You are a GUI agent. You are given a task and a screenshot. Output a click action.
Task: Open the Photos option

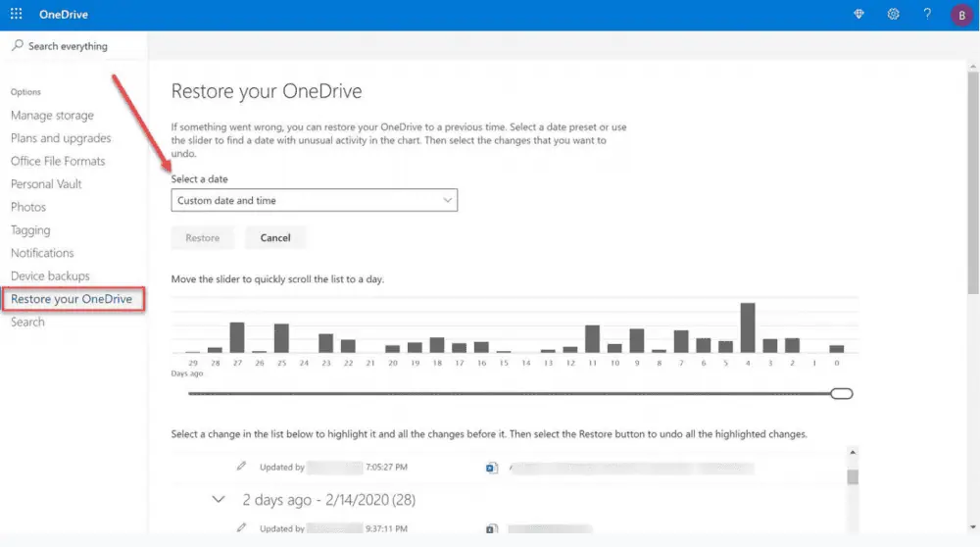point(28,207)
